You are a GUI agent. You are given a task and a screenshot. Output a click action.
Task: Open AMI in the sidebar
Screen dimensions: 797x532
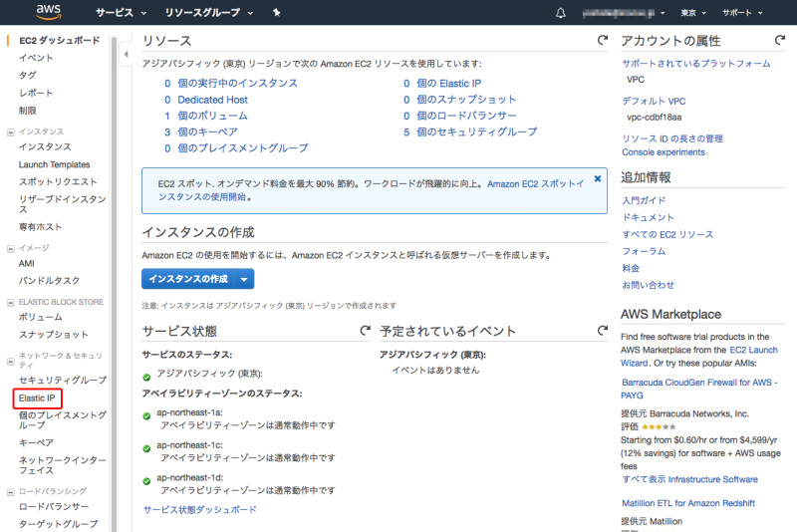27,264
